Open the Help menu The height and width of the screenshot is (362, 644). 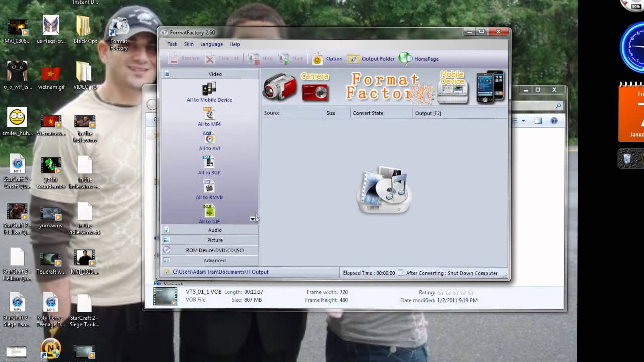click(x=235, y=44)
